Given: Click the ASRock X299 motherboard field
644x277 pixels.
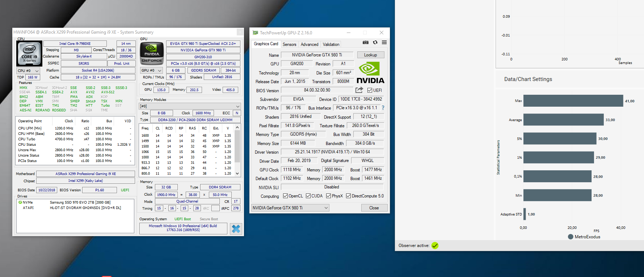Looking at the screenshot, I should click(x=86, y=174).
